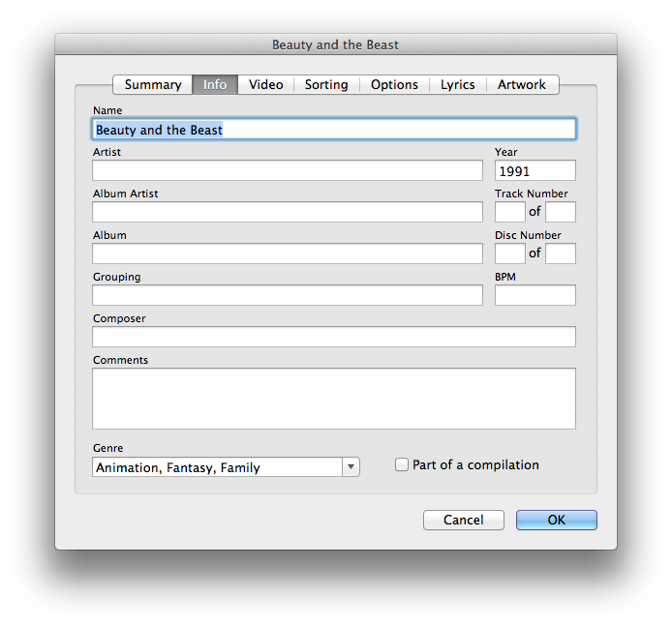Image resolution: width=672 pixels, height=626 pixels.
Task: Dismiss the dialog with Cancel
Action: [x=463, y=520]
